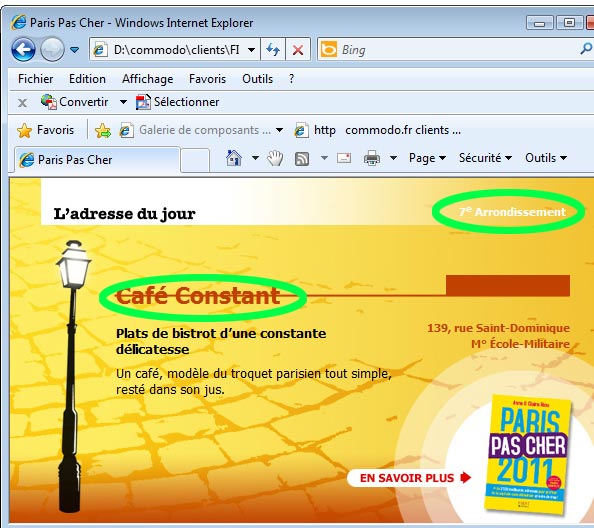Image resolution: width=594 pixels, height=528 pixels.
Task: Minimize the Internet Explorer window
Action: (539, 23)
